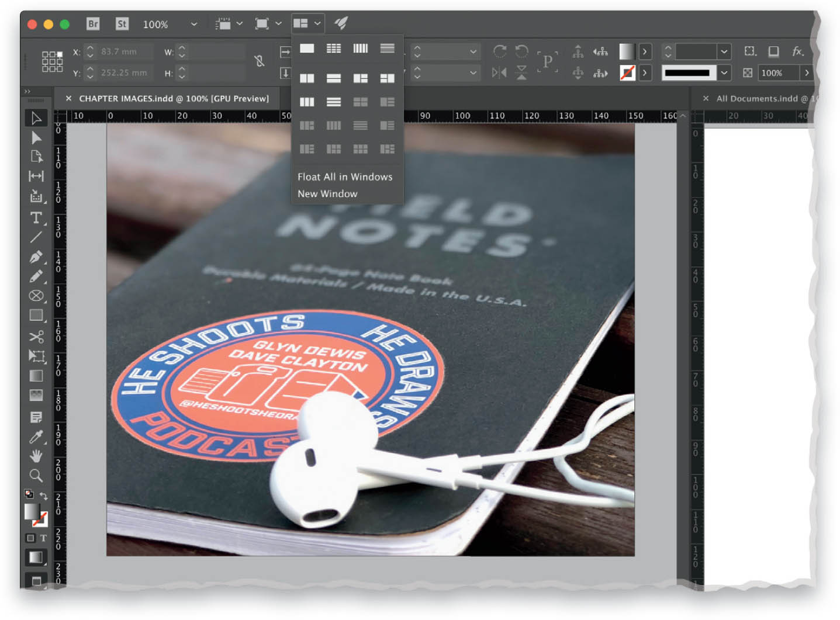Choose Float All in Windows
Image resolution: width=840 pixels, height=620 pixels.
[x=345, y=176]
